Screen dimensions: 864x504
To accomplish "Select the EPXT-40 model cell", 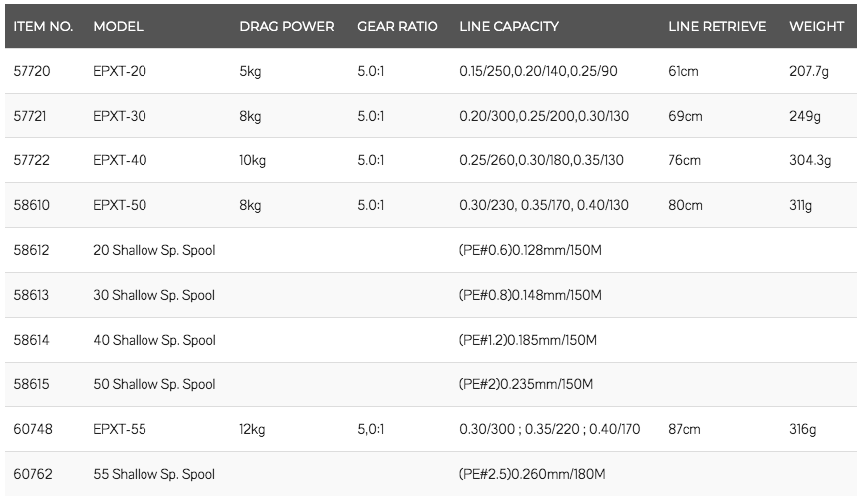I will 120,160.
